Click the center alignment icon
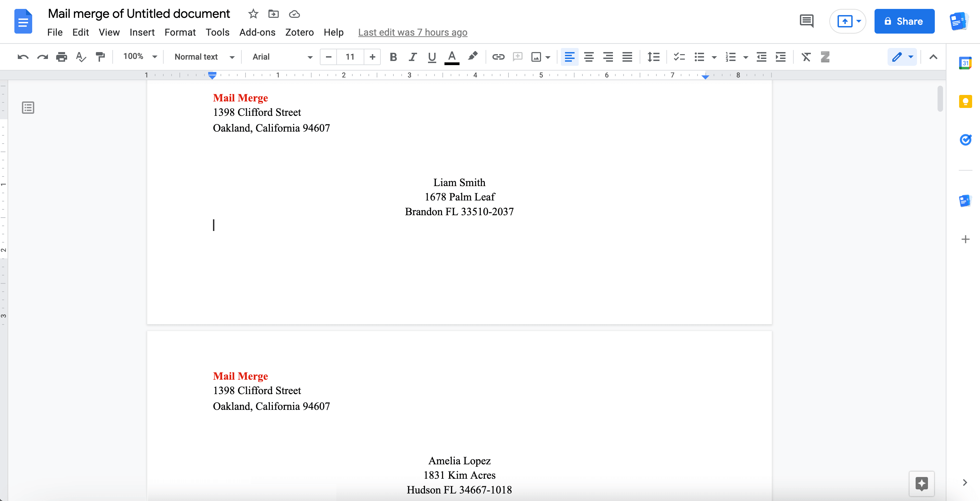The image size is (980, 501). tap(589, 57)
